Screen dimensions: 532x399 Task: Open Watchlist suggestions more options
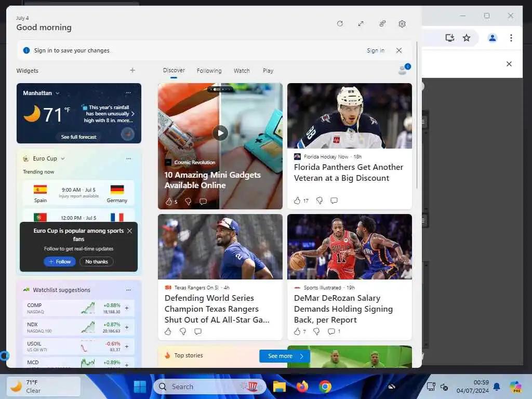coord(128,290)
